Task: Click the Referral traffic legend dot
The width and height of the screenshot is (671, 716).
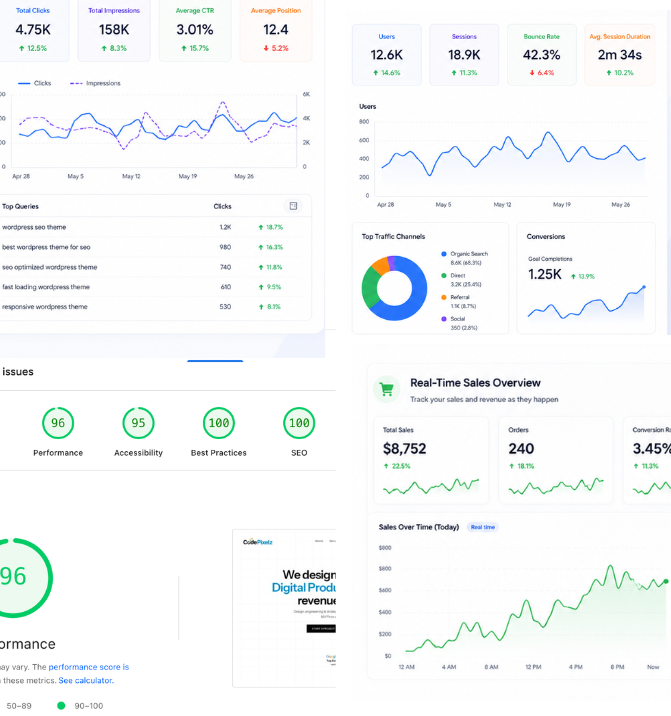Action: (x=444, y=297)
